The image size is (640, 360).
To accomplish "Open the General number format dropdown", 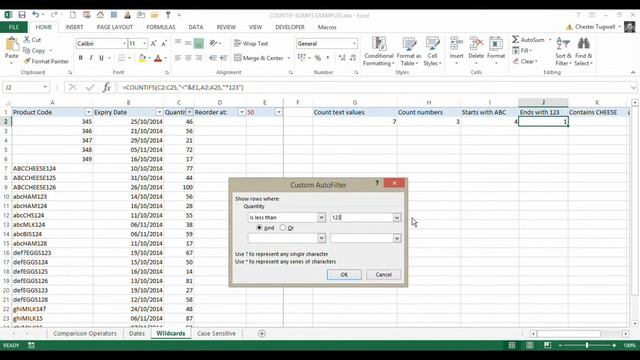I will point(354,43).
